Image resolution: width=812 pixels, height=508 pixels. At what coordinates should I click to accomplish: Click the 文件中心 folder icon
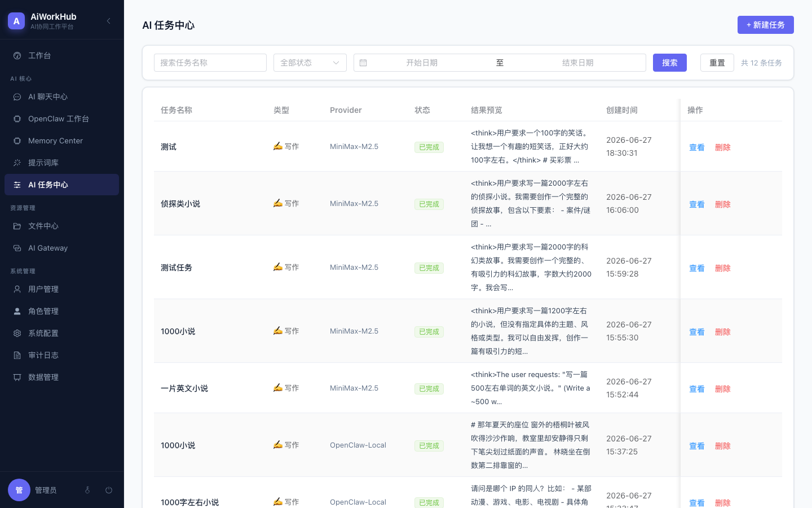point(17,226)
